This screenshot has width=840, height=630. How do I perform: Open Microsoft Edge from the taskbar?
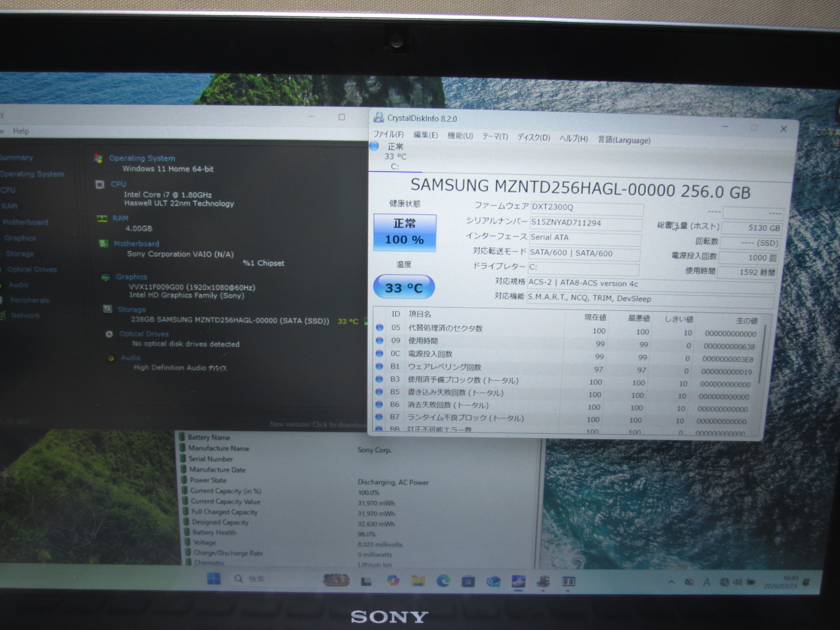pyautogui.click(x=443, y=581)
